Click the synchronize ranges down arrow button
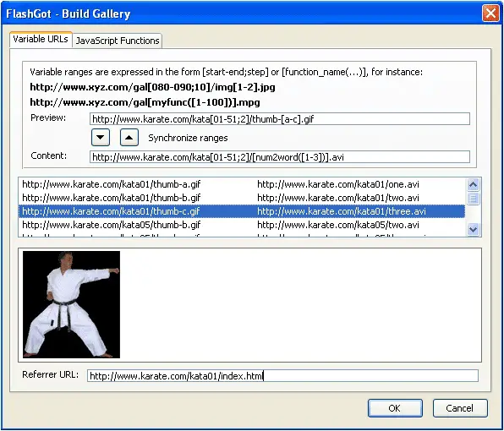This screenshot has width=504, height=431. [101, 138]
